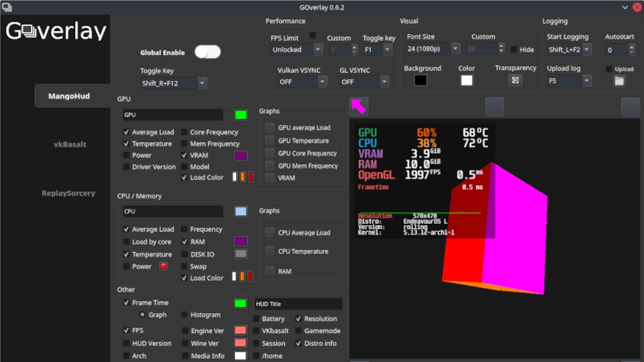
Task: Click the top-center HUD position button
Action: [494, 107]
